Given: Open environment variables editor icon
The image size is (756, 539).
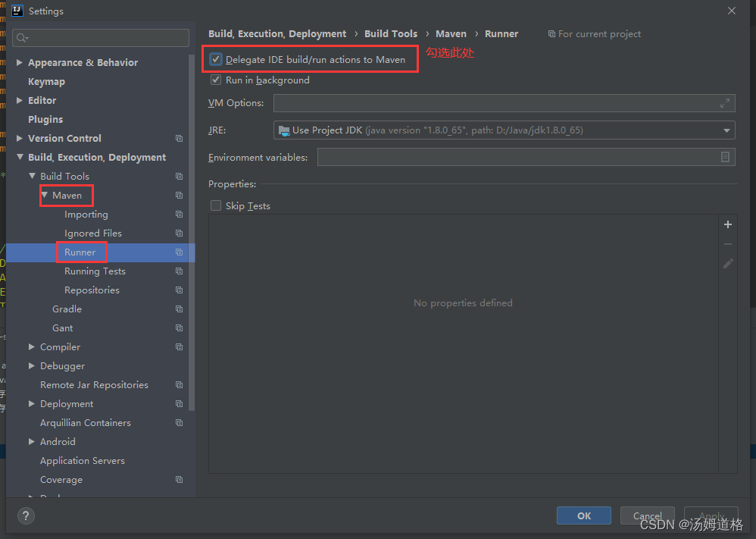Looking at the screenshot, I should point(725,157).
